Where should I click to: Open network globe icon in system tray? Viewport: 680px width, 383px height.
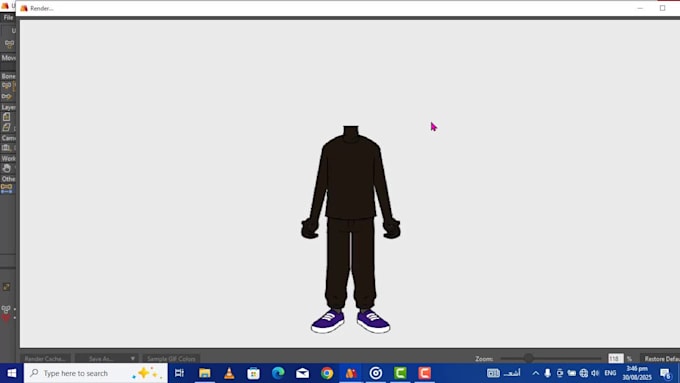click(584, 373)
